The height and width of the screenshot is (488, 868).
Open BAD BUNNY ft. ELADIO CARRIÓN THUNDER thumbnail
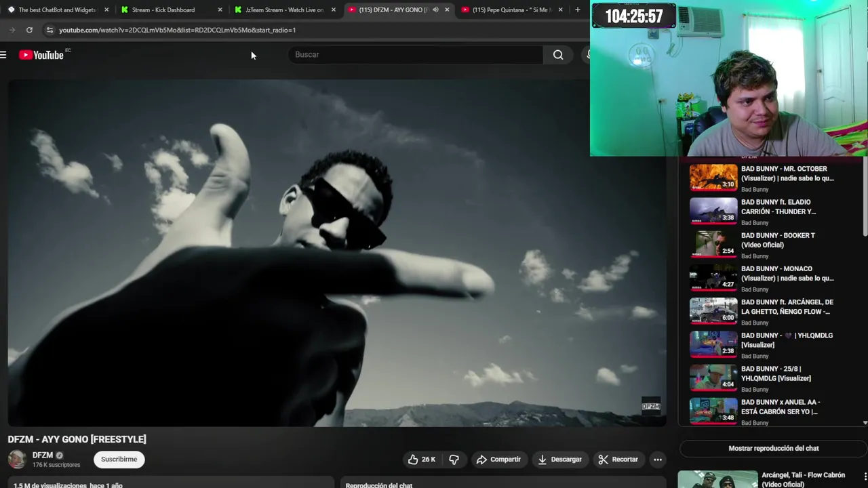tap(713, 211)
